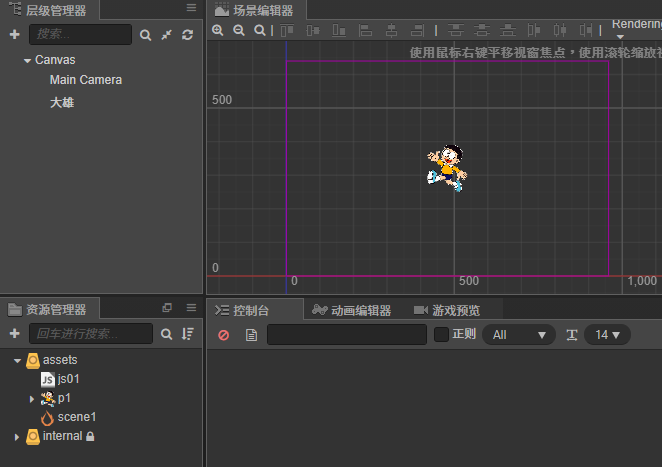Distribute nodes by bottom edges
Viewport: 662px width, 467px height.
[508, 30]
